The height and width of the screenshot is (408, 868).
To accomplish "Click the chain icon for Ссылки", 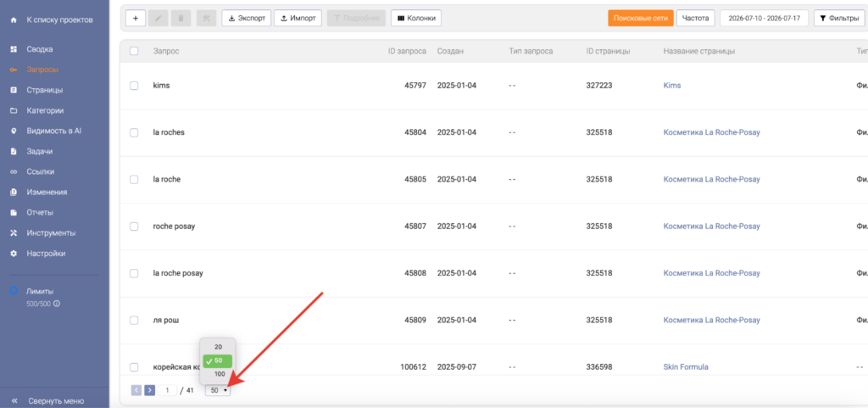I will click(x=14, y=172).
